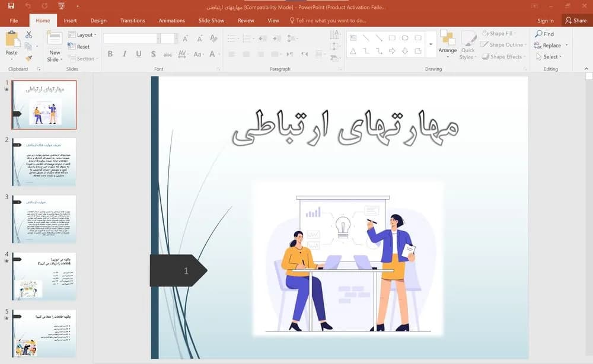Select slide 5 thumbnail
The width and height of the screenshot is (593, 364).
click(44, 334)
